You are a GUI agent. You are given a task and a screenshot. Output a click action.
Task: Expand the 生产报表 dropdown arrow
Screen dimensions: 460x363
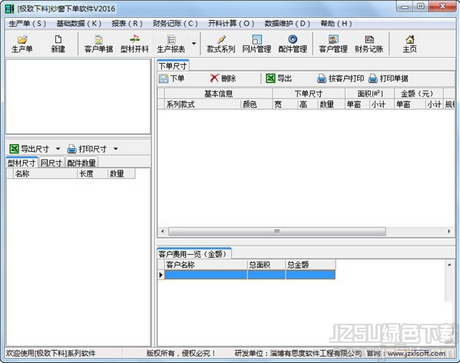[x=194, y=43]
